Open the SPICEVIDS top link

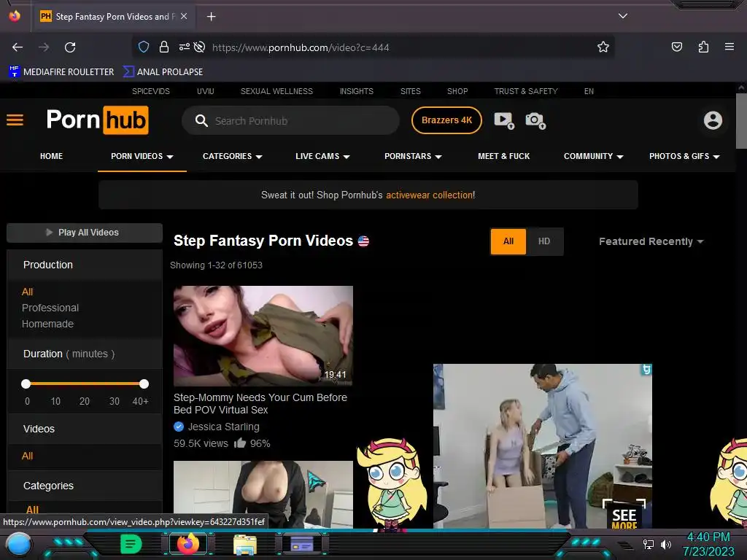150,91
